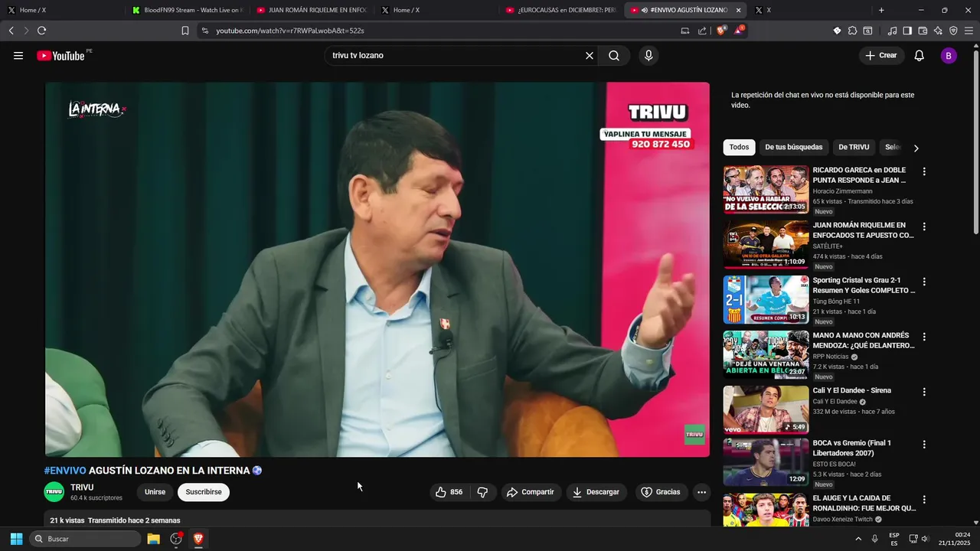Open options menu for Riquelme video
The width and height of the screenshot is (980, 551).
[924, 227]
